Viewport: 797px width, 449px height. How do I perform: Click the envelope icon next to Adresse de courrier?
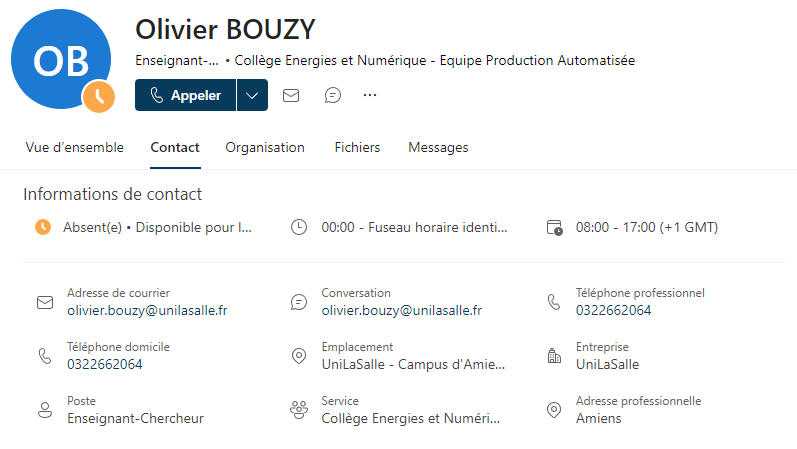(45, 303)
